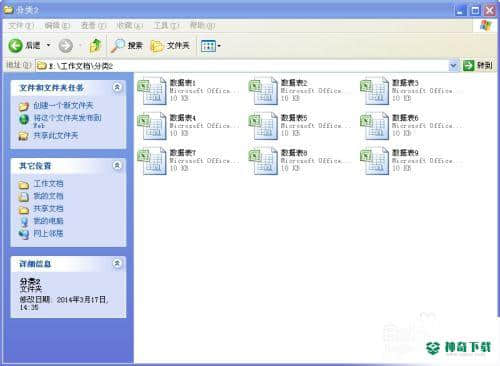Open the Back button history dropdown arrow
The width and height of the screenshot is (500, 366).
(x=48, y=45)
